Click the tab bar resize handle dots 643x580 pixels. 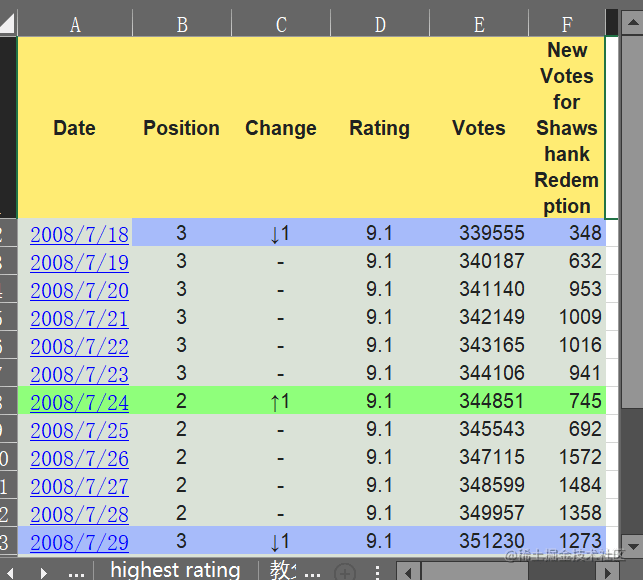pos(377,572)
